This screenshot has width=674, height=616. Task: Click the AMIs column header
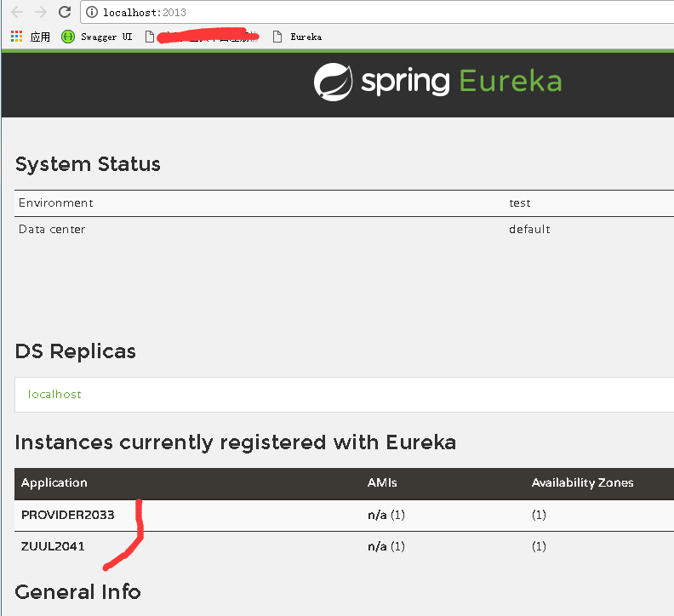(382, 482)
